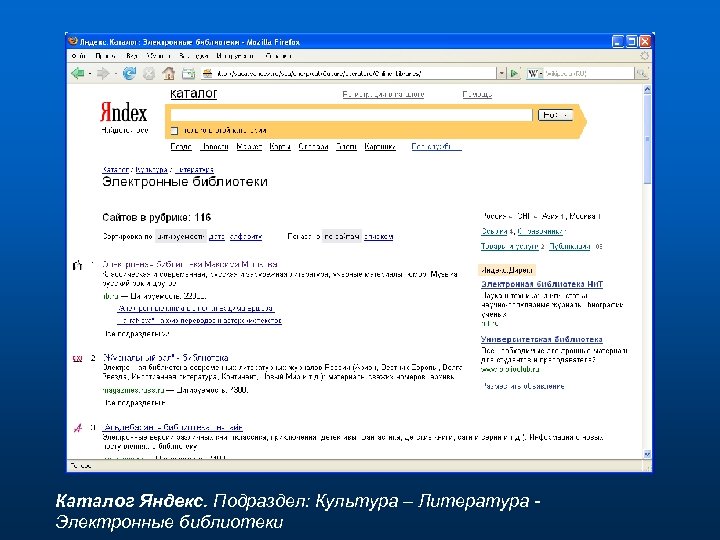Click the page scrollbar's up arrow
720x540 pixels.
[647, 89]
